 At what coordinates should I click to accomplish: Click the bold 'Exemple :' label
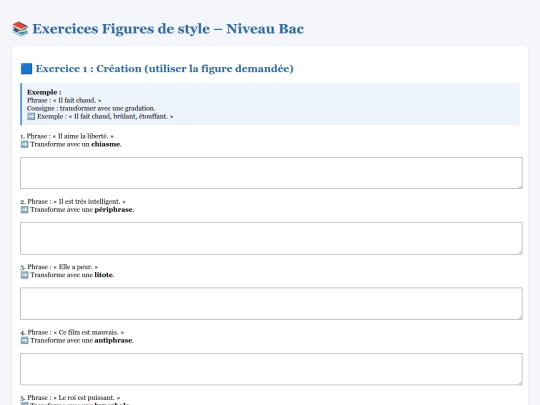pyautogui.click(x=44, y=92)
